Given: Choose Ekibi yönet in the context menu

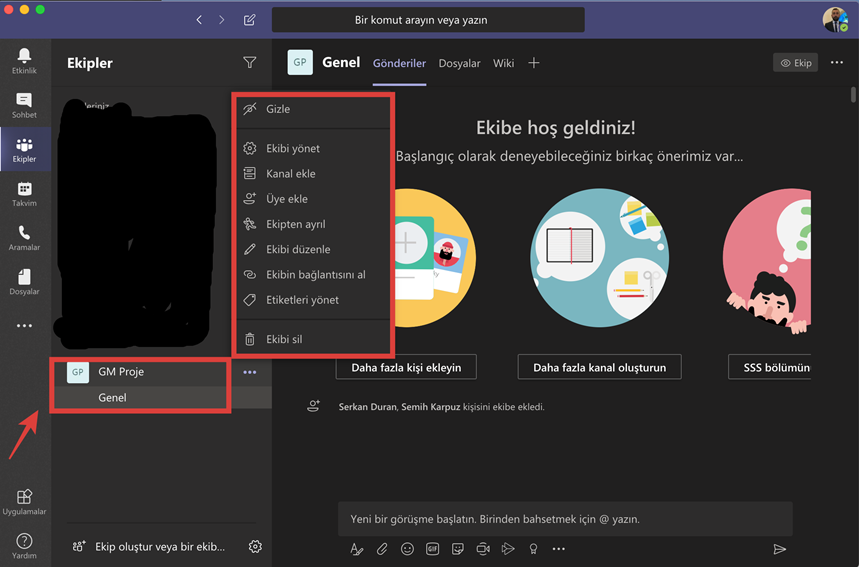Looking at the screenshot, I should click(313, 148).
